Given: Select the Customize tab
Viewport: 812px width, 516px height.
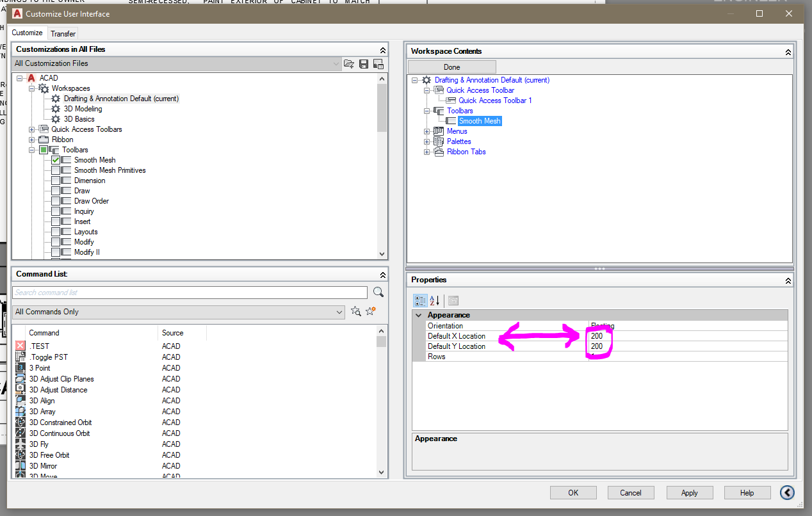Looking at the screenshot, I should point(28,32).
